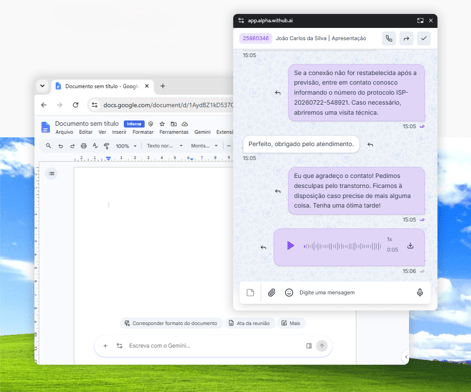Open site info icon in Docs address bar
The height and width of the screenshot is (392, 471).
point(95,105)
